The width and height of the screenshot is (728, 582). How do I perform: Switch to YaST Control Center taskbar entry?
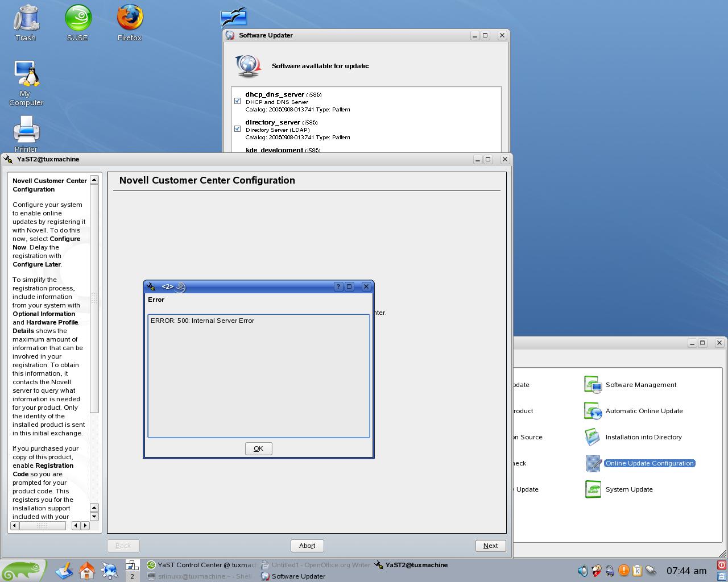pos(201,565)
